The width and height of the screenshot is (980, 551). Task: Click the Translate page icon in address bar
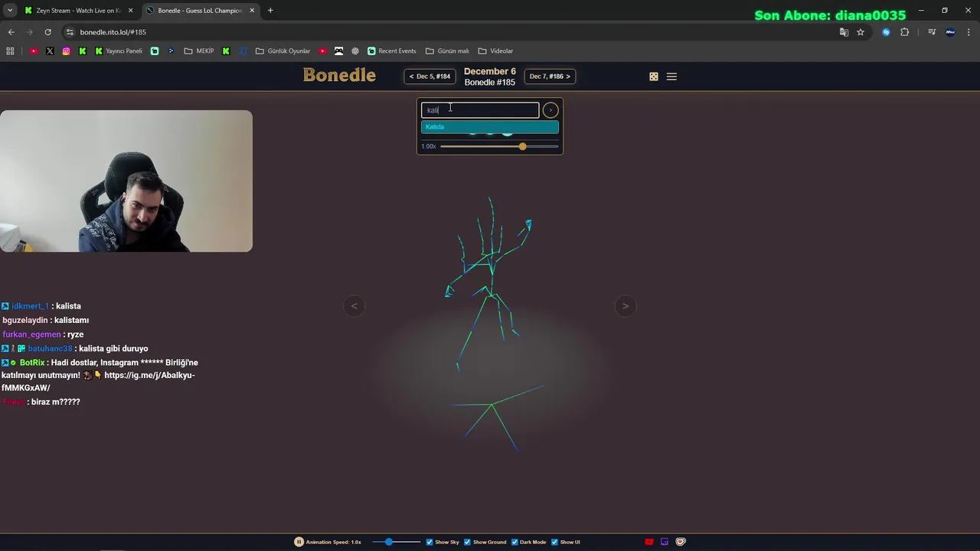click(x=844, y=32)
